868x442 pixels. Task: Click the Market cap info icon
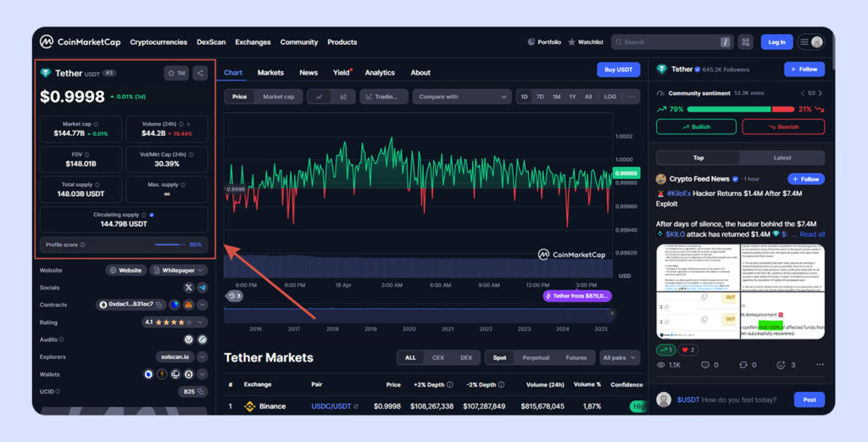96,125
